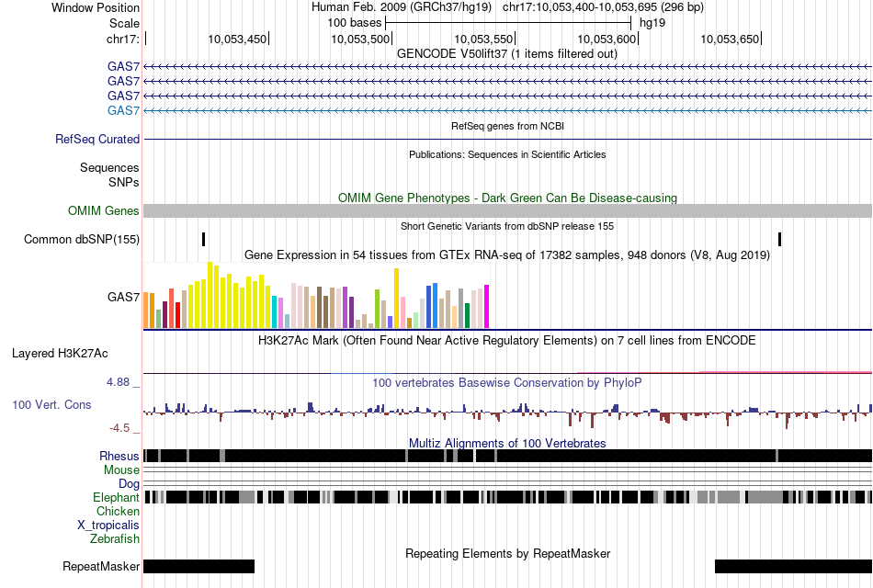Open the H3K27Ac Mark track title
Viewport: 873px width, 588px height.
(507, 340)
